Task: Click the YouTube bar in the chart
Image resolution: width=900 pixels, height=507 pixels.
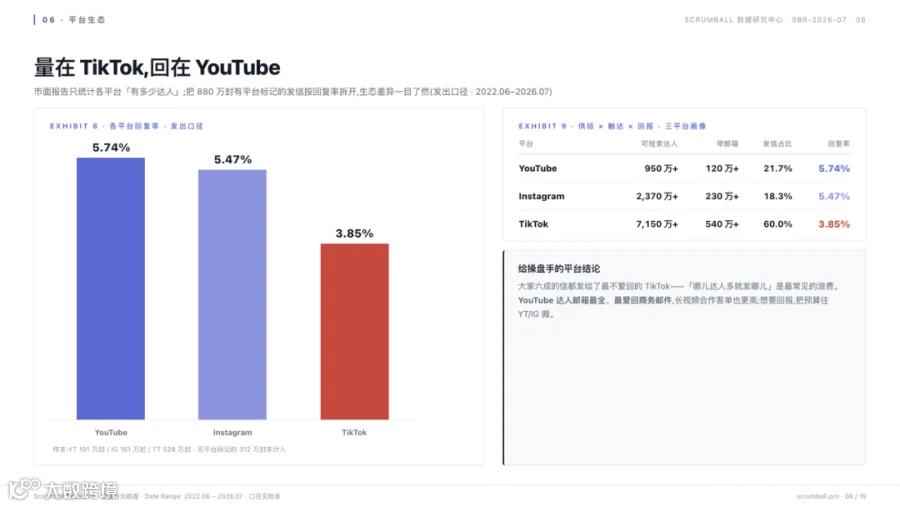Action: [111, 288]
